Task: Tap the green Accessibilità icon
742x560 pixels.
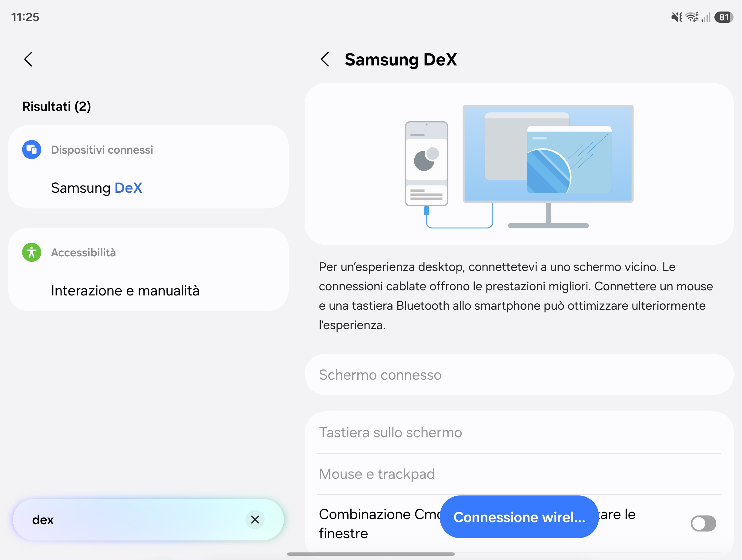Action: [32, 252]
